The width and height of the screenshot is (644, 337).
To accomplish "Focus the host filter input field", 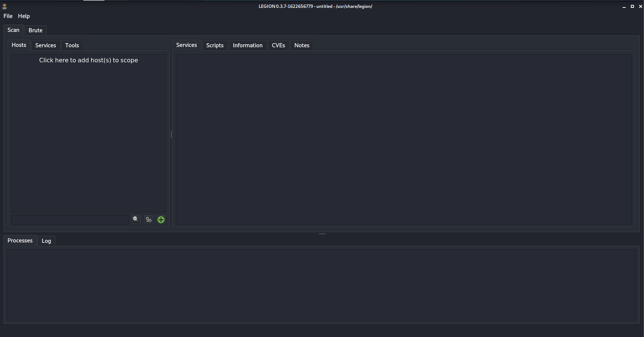I will pyautogui.click(x=70, y=220).
